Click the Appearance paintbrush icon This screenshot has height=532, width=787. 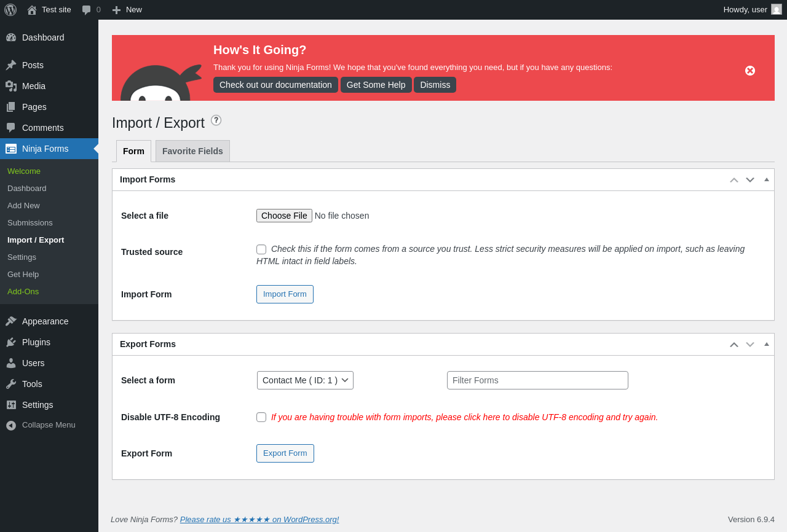coord(11,321)
